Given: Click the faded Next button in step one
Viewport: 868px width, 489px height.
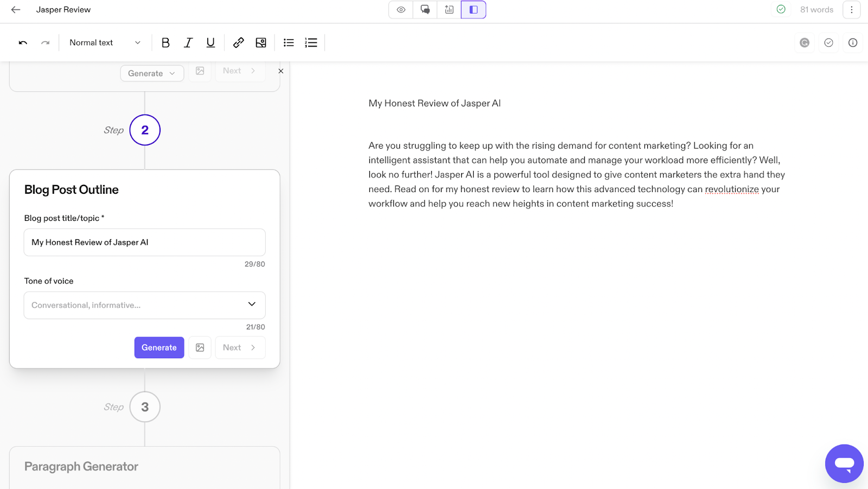Looking at the screenshot, I should coord(240,71).
